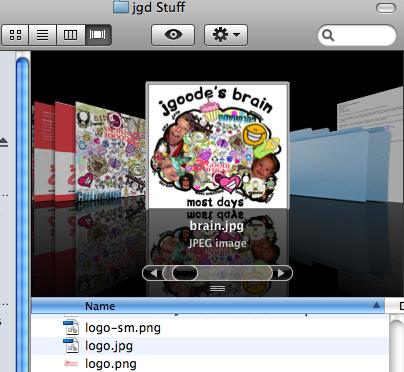Screen dimensions: 404x372
Task: Toggle sort order with the Name arrow
Action: click(376, 305)
